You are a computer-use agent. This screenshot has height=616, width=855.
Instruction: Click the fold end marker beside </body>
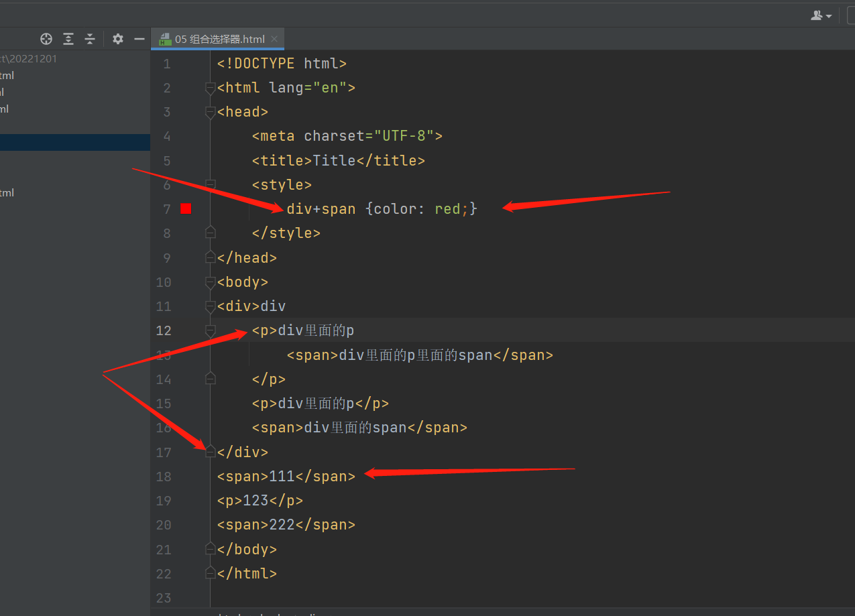click(211, 549)
